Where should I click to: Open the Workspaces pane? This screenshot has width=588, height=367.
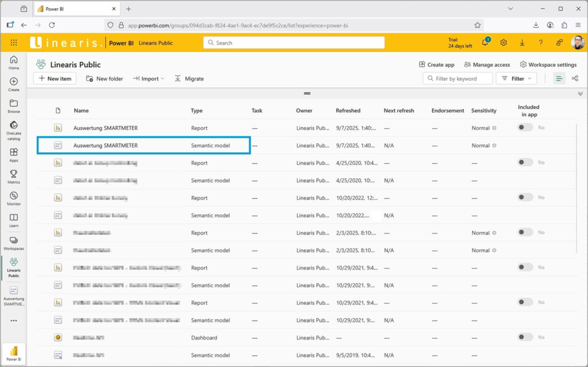(x=14, y=243)
